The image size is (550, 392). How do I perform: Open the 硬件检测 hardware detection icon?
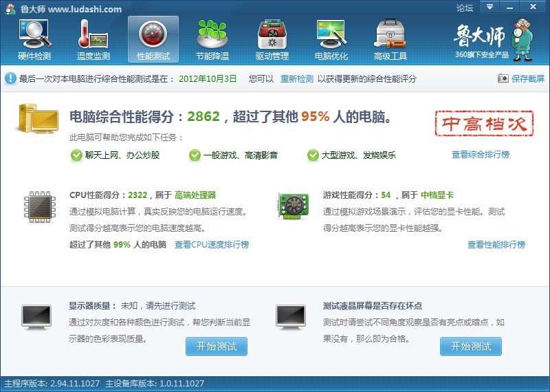pyautogui.click(x=34, y=34)
